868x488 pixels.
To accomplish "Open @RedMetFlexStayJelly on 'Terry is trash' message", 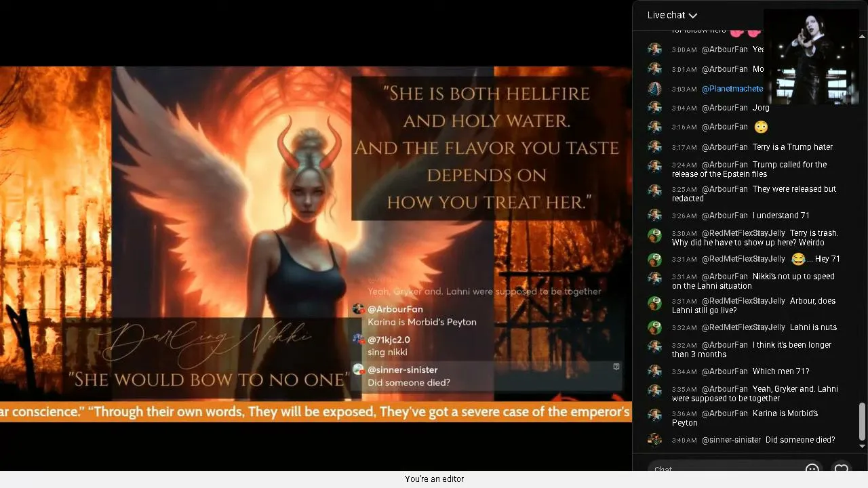I will (743, 233).
